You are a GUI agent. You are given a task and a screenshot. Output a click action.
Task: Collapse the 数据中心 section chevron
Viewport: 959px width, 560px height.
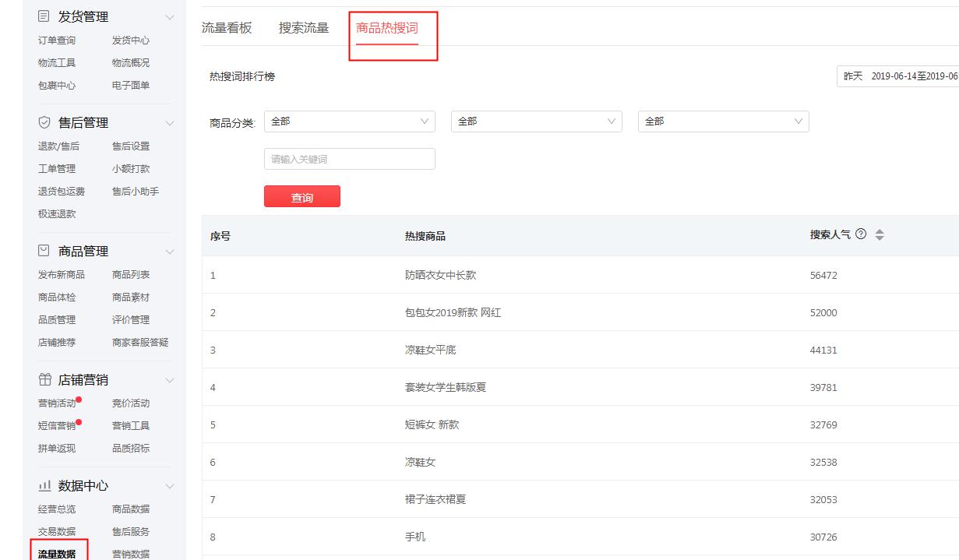point(170,484)
